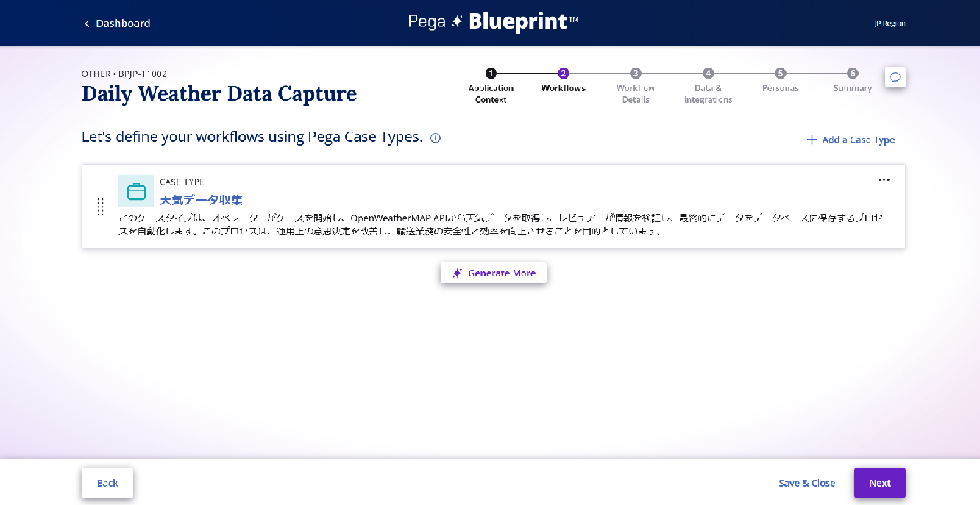This screenshot has height=505, width=980.
Task: Open step 4 Data & Integrations
Action: 708,86
